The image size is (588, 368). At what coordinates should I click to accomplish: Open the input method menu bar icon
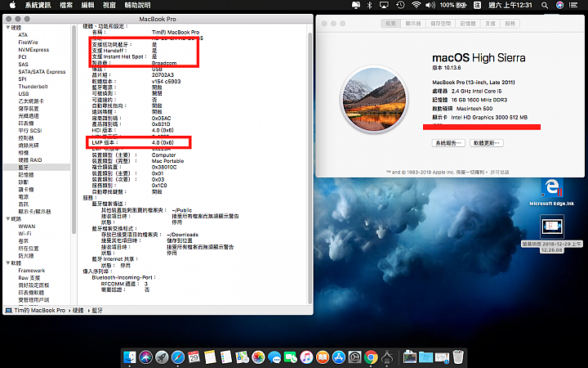click(x=477, y=5)
